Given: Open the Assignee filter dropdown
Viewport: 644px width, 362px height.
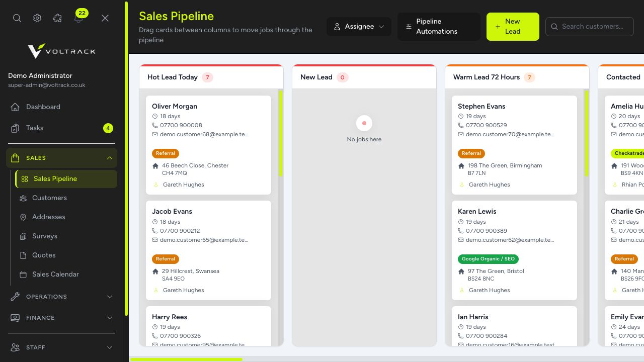Looking at the screenshot, I should tap(359, 27).
